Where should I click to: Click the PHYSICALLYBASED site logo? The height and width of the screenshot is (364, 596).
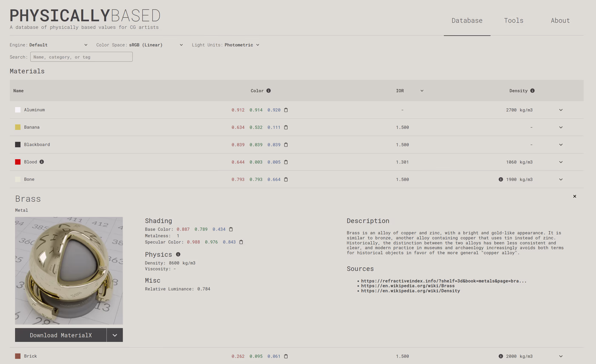click(x=85, y=16)
